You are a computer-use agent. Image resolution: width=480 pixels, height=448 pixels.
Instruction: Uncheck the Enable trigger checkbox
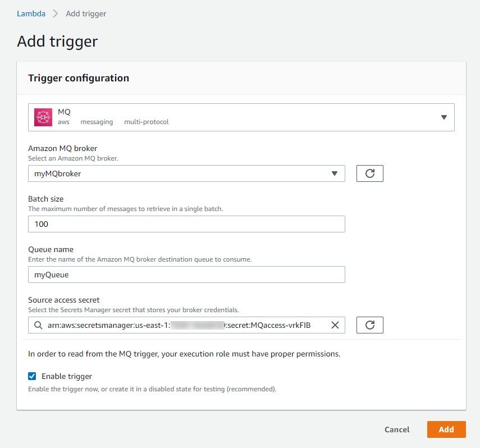point(32,376)
